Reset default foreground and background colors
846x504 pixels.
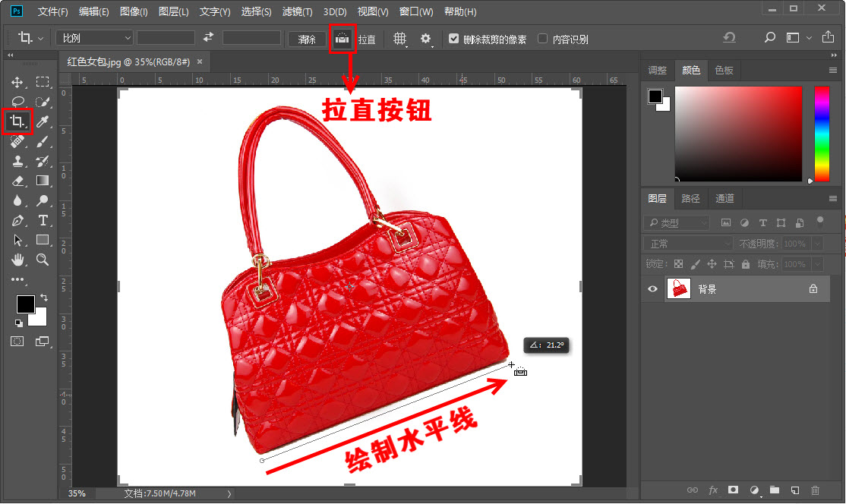[x=19, y=323]
